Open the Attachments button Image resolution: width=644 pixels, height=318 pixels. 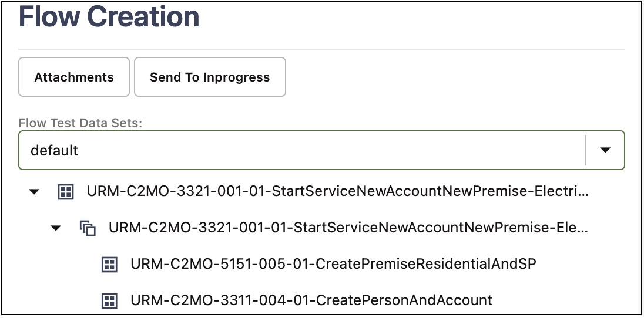click(74, 77)
